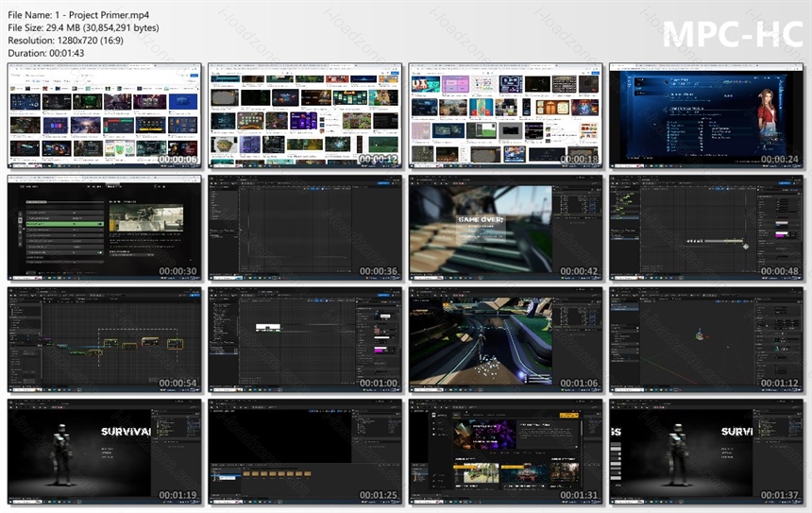Click the thumbnail stamped 00:00:48
Image resolution: width=812 pixels, height=513 pixels.
click(x=706, y=228)
